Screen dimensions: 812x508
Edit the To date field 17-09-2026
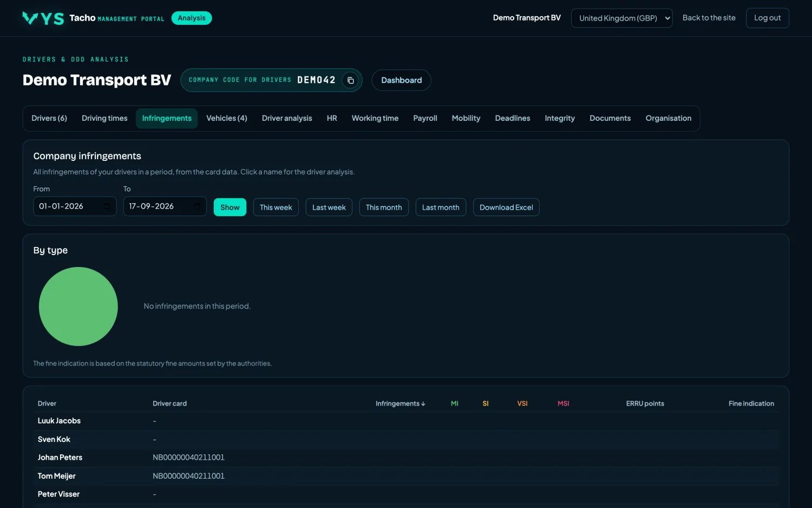(x=165, y=206)
